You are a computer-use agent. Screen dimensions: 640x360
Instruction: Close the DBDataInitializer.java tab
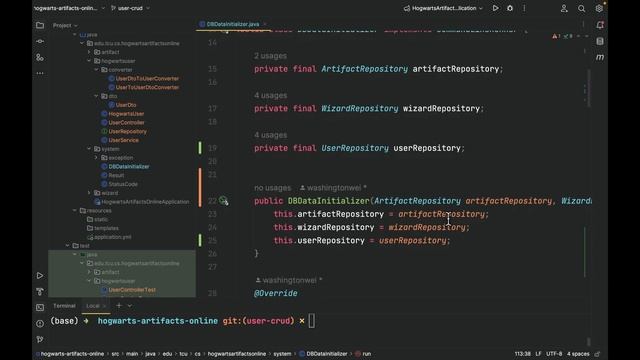click(x=265, y=24)
